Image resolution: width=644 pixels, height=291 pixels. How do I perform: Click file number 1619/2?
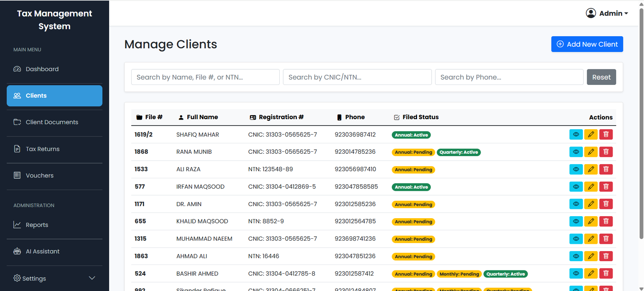(143, 134)
